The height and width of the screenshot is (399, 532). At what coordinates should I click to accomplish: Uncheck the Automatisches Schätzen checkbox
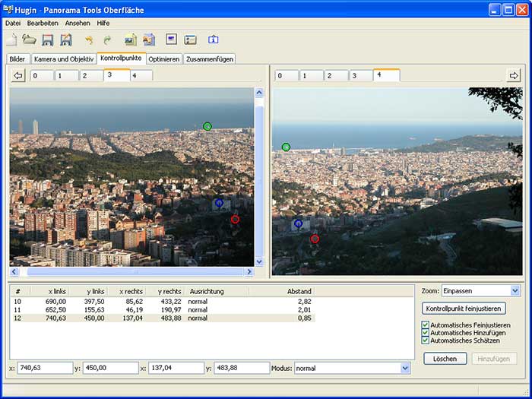point(426,340)
